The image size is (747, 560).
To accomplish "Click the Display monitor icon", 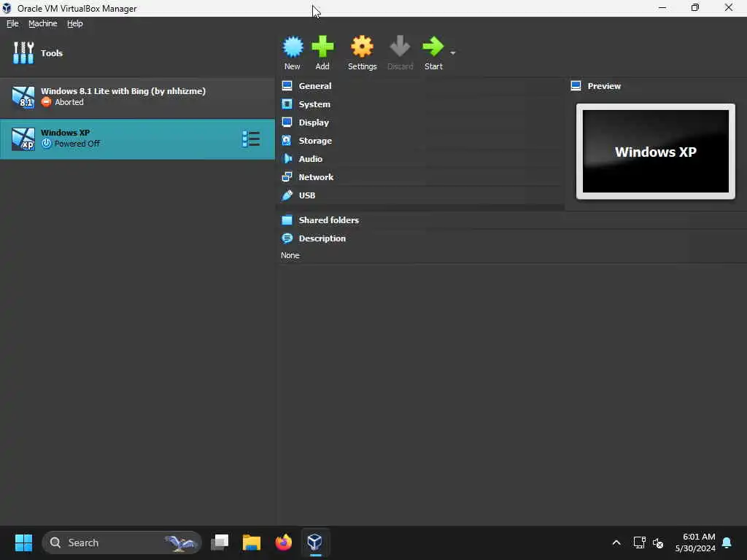I will pyautogui.click(x=287, y=122).
